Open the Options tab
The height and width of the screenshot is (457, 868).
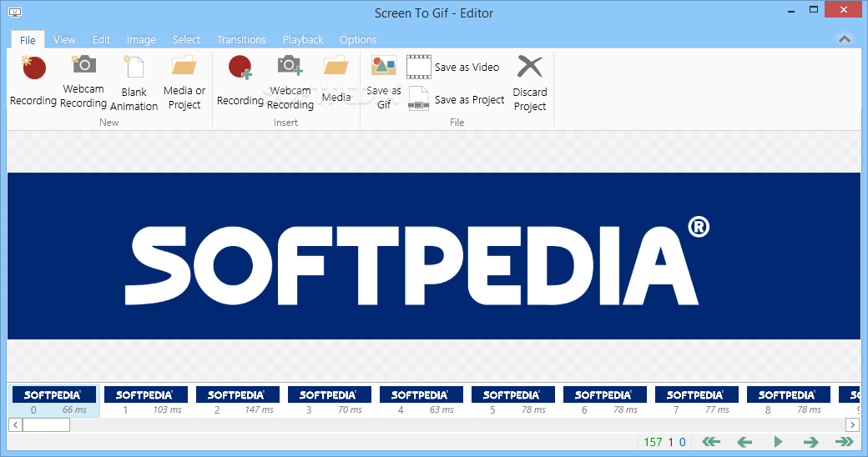[358, 40]
